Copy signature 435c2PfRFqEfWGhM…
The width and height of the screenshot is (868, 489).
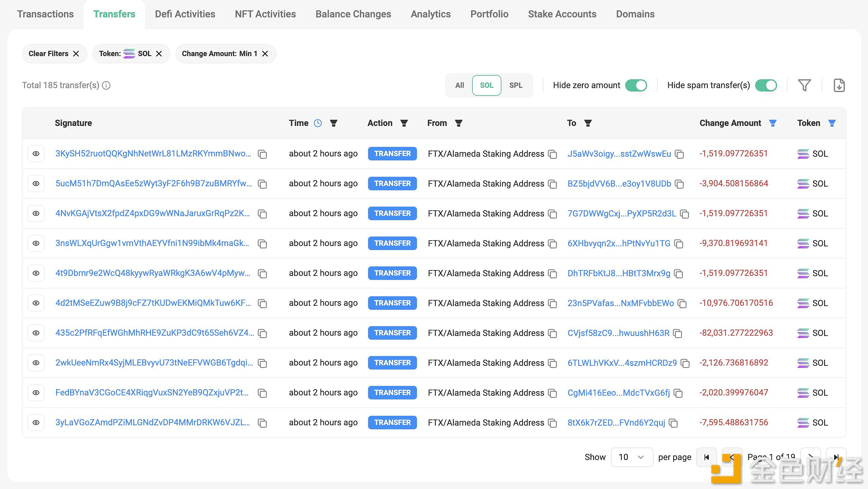(262, 334)
